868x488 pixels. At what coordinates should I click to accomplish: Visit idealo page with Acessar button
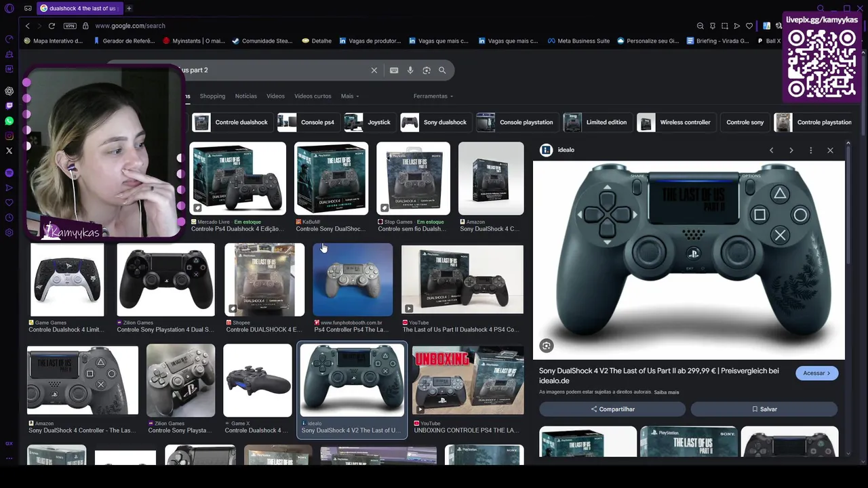[817, 373]
